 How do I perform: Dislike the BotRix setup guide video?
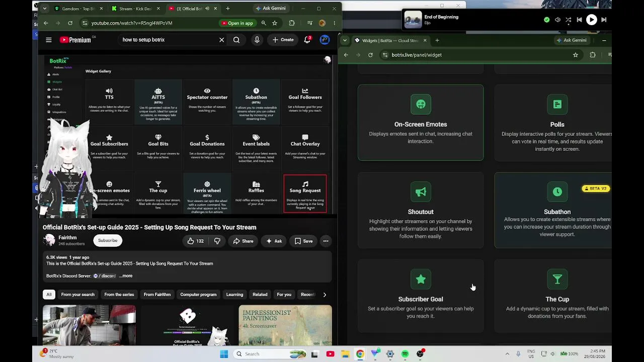click(217, 241)
